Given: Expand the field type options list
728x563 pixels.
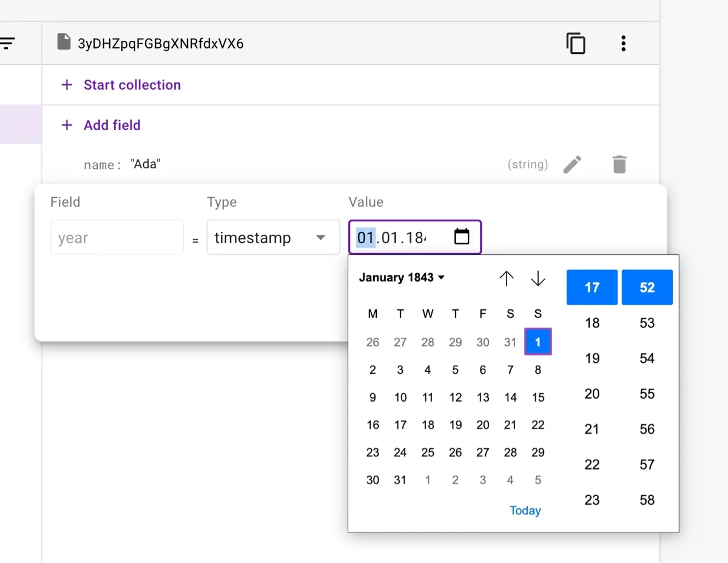Looking at the screenshot, I should 320,237.
